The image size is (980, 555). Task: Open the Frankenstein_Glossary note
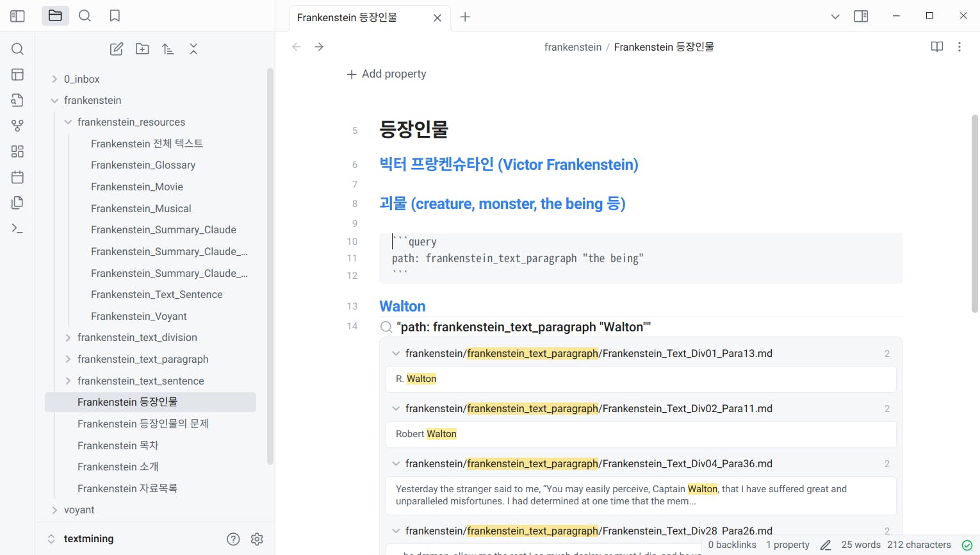(x=143, y=165)
